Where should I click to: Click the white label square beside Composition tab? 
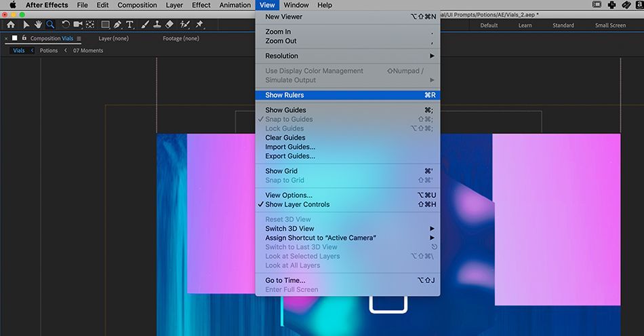click(x=15, y=38)
